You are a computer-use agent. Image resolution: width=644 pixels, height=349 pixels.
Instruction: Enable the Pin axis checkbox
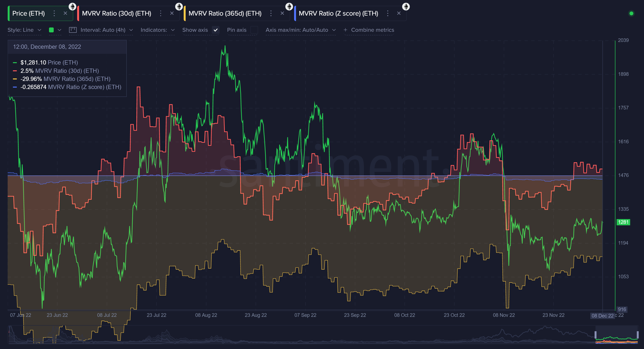pos(254,30)
